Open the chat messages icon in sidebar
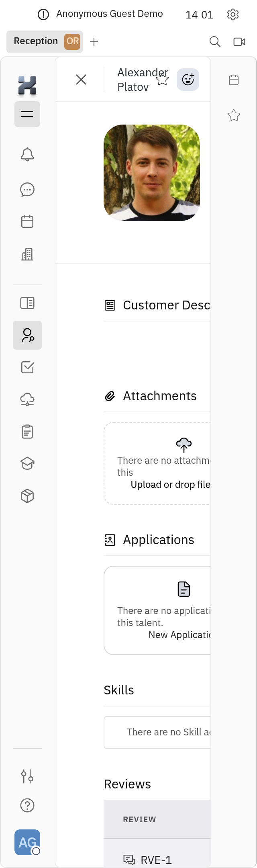The height and width of the screenshot is (868, 257). click(x=27, y=190)
